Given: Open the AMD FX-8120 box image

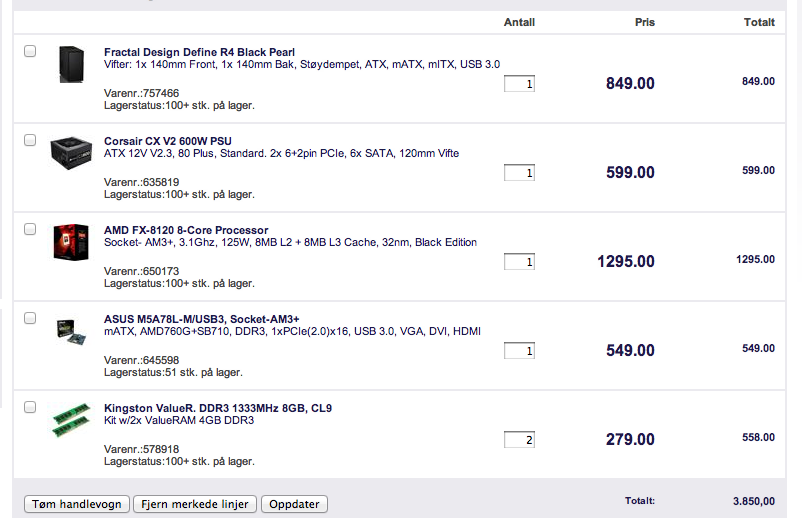Looking at the screenshot, I should click(71, 242).
